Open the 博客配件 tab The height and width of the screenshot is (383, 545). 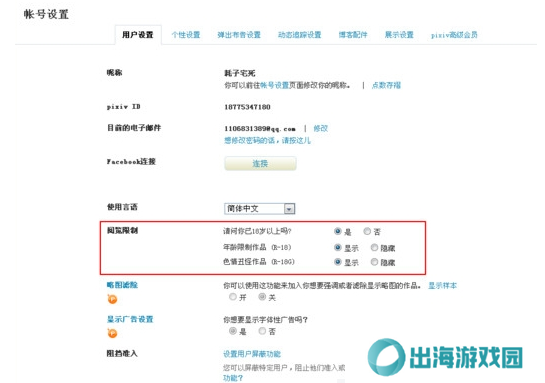click(353, 35)
